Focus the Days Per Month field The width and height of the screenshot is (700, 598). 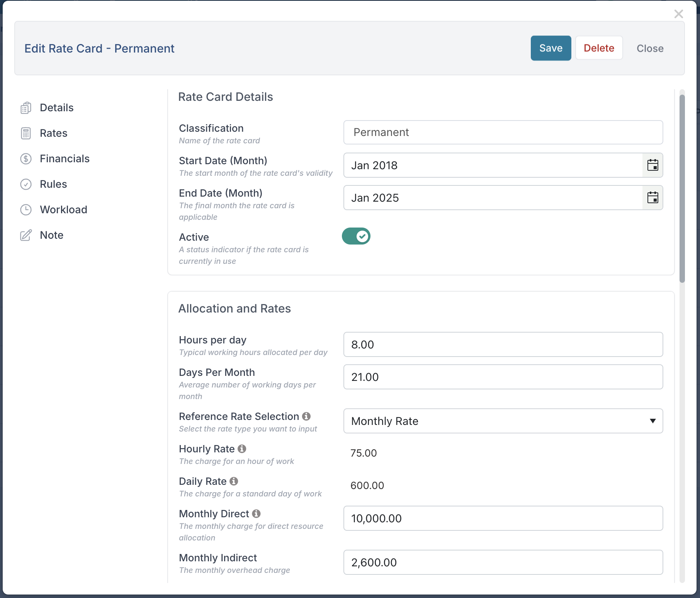[503, 377]
